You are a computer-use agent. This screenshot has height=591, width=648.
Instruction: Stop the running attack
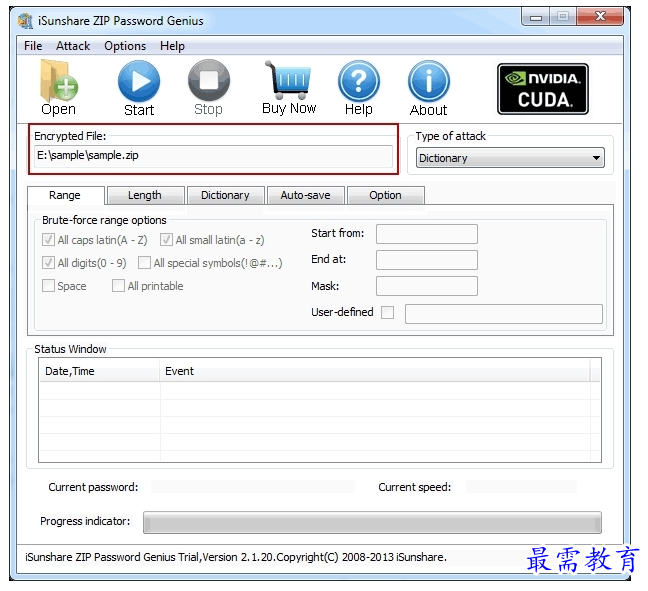[x=209, y=88]
